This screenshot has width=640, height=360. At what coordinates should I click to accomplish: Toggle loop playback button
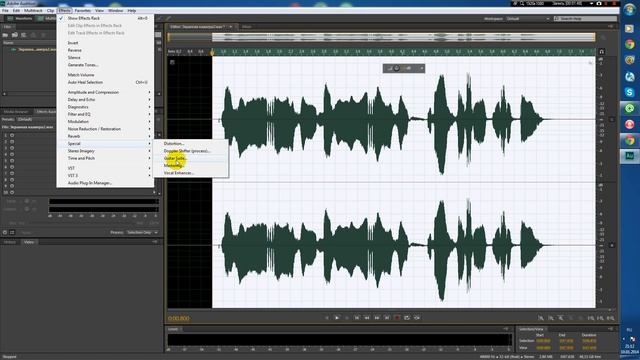(x=407, y=318)
